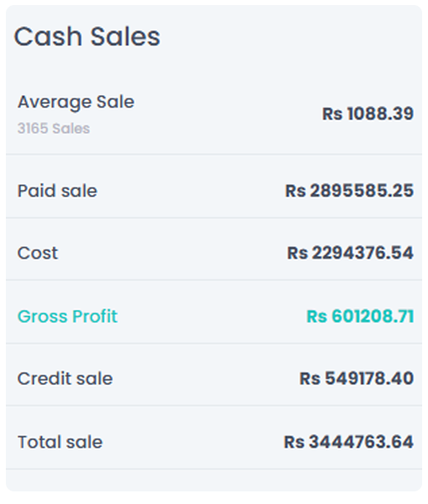428x504 pixels.
Task: Click the Rs 549178.40 credit amount
Action: click(x=357, y=378)
